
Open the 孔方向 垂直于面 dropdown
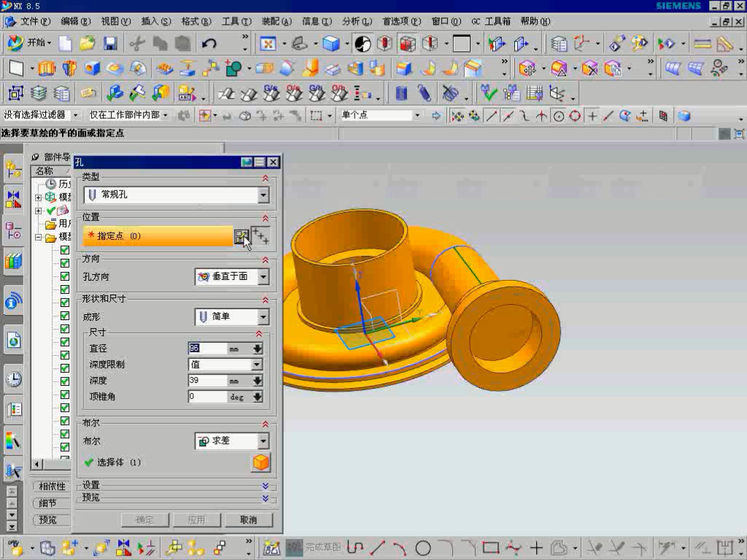263,276
